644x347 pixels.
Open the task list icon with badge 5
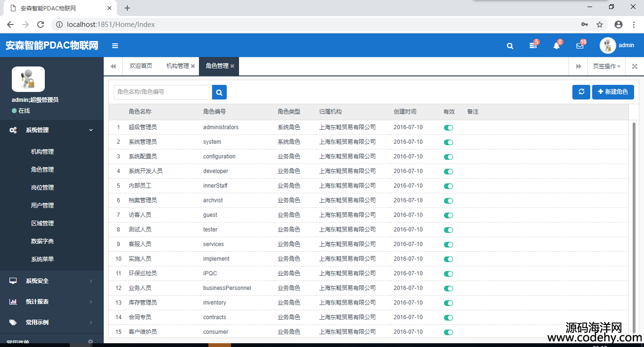[533, 46]
